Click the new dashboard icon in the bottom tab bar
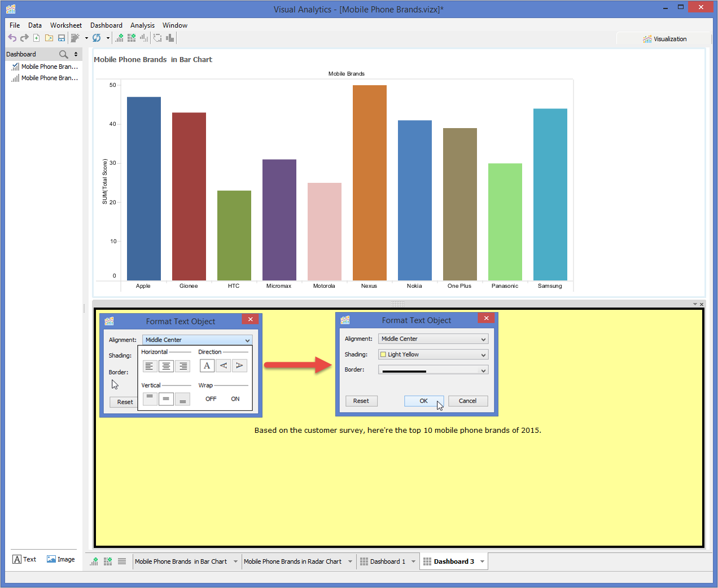 pos(108,561)
